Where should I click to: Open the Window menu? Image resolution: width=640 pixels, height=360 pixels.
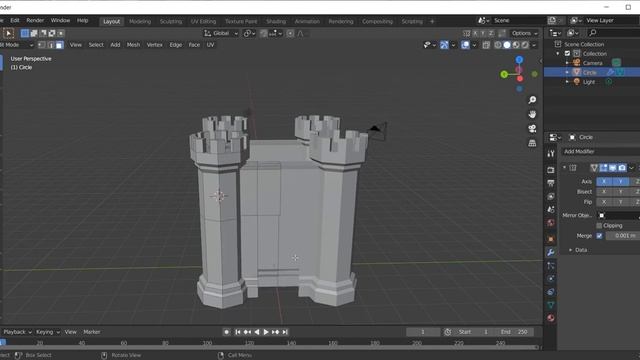[60, 20]
